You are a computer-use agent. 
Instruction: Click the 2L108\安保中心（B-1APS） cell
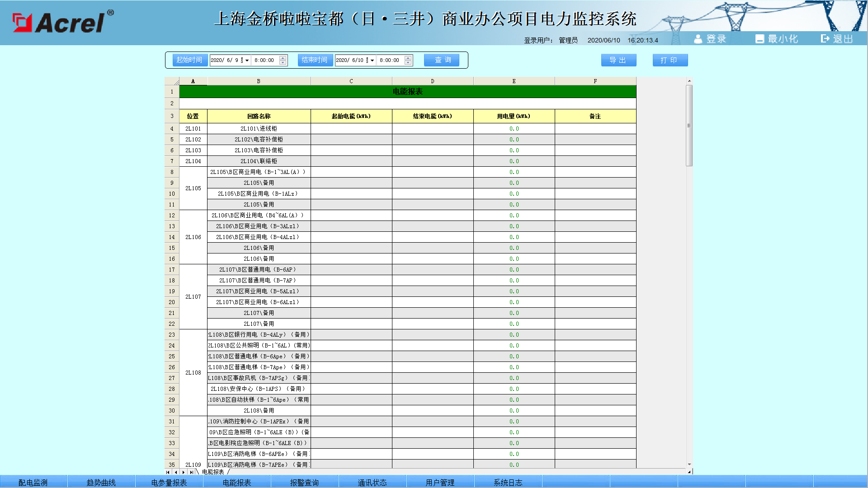point(259,389)
